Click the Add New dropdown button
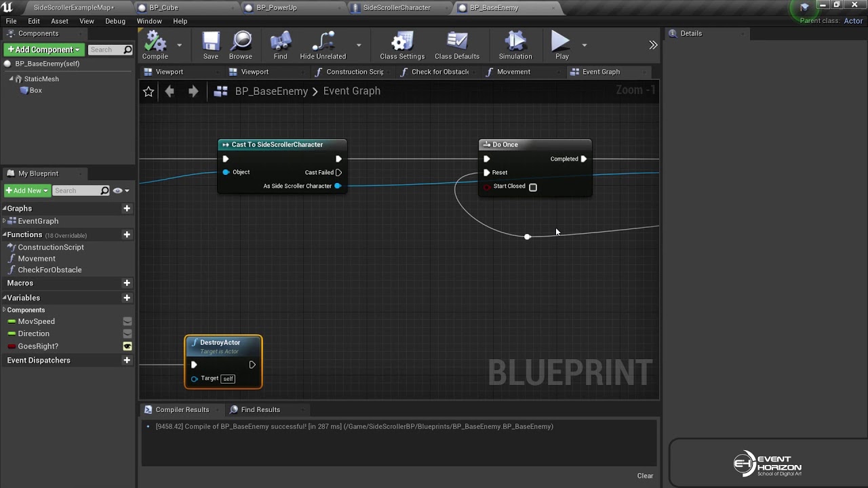This screenshot has height=488, width=868. pos(27,190)
